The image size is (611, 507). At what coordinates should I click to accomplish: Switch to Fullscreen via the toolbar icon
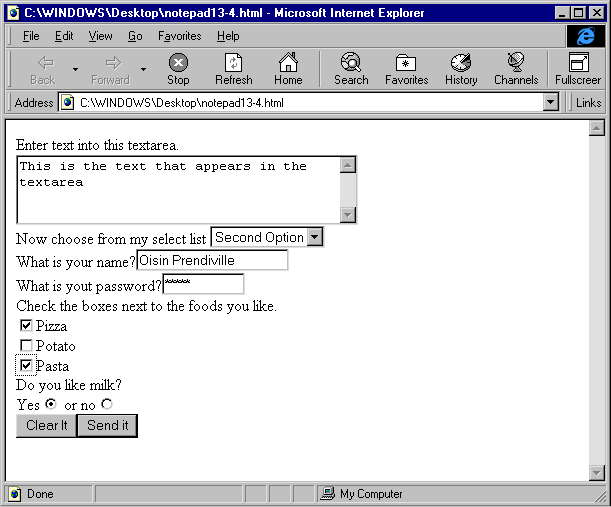coord(579,62)
